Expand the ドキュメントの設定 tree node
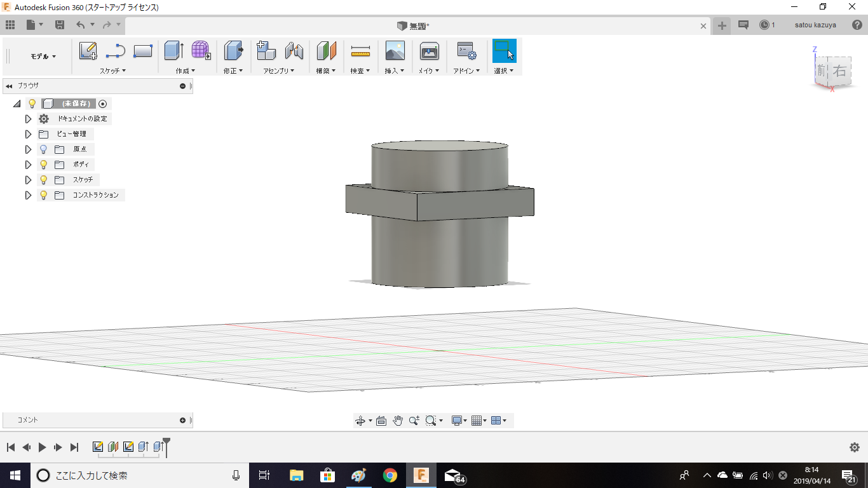The image size is (868, 488). point(28,119)
